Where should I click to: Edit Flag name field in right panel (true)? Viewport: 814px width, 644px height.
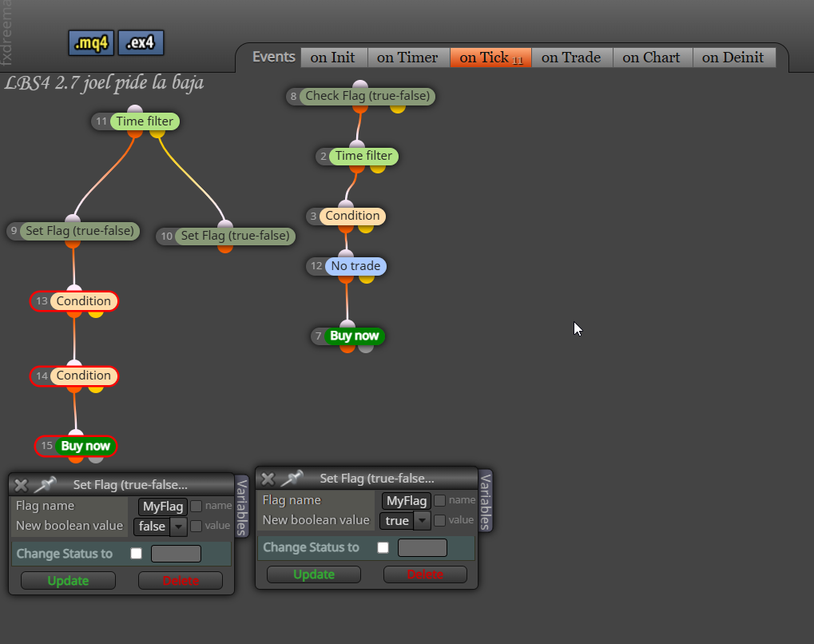tap(407, 501)
